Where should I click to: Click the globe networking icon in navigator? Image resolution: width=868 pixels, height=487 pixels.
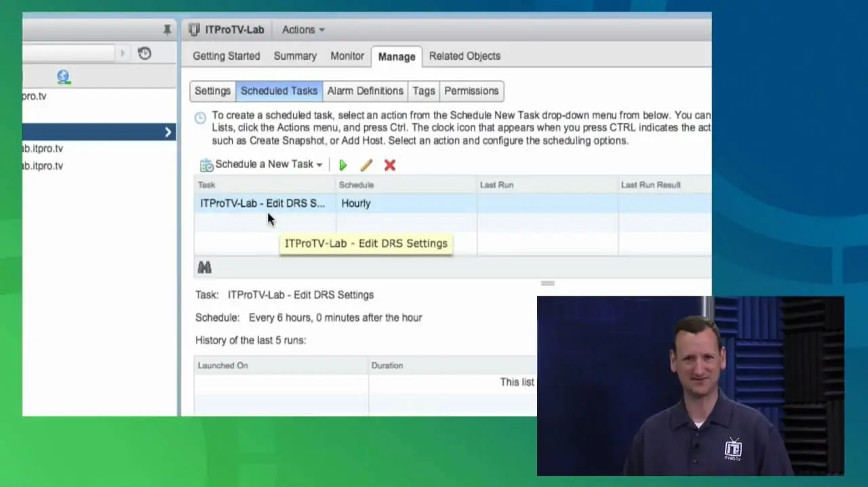[63, 77]
